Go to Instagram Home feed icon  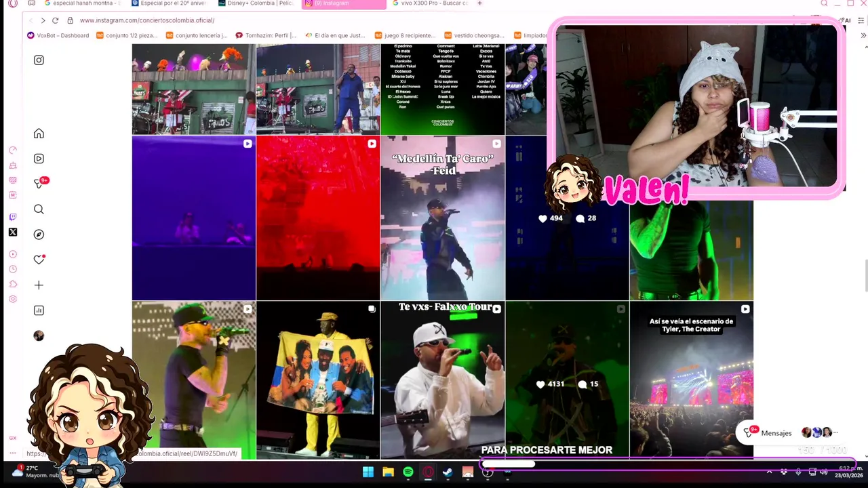39,134
